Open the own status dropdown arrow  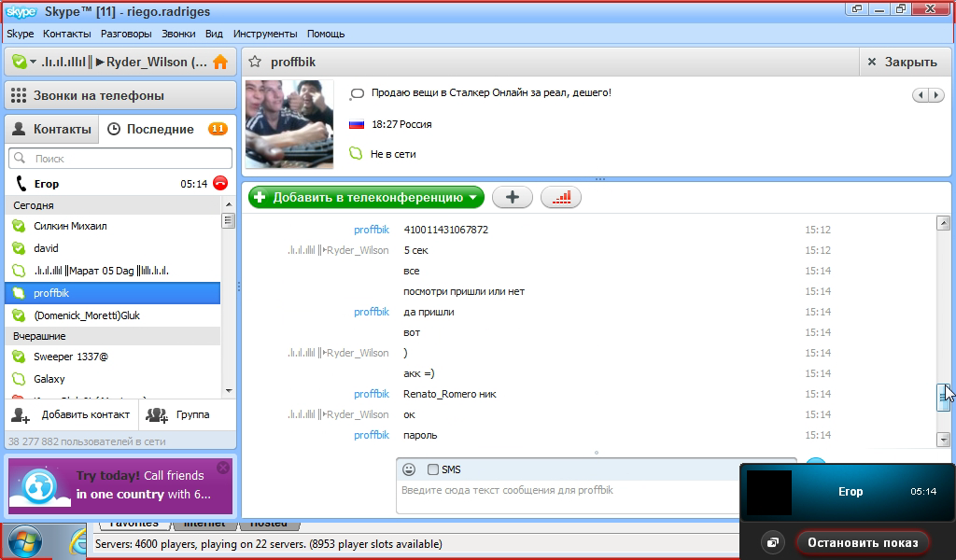coord(33,63)
